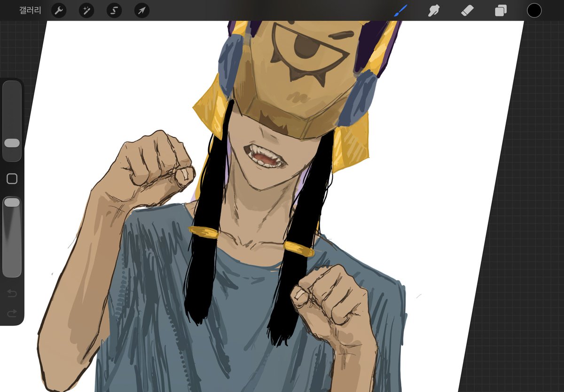Screen dimensions: 564x392
Task: Click the brush opacity slider handle
Action: coord(12,203)
